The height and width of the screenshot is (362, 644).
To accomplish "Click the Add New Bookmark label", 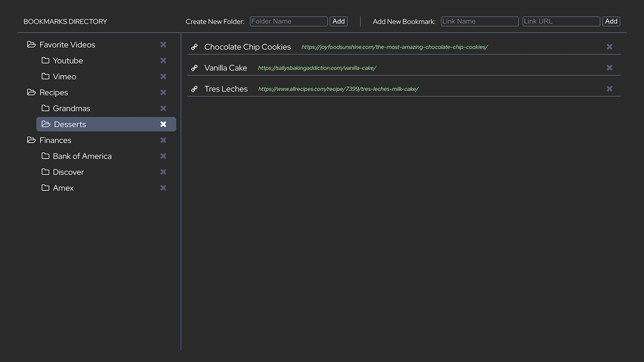I will pos(404,21).
